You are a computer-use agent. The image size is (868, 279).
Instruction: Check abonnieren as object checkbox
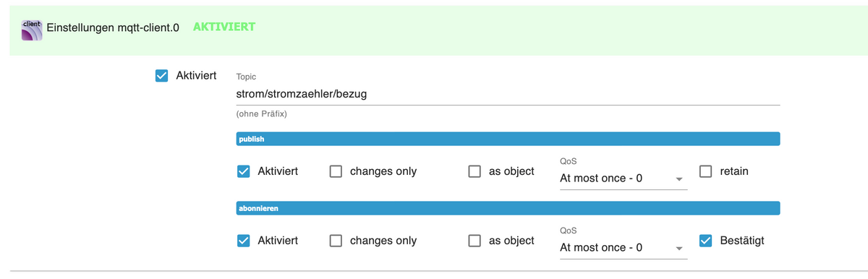pyautogui.click(x=475, y=241)
